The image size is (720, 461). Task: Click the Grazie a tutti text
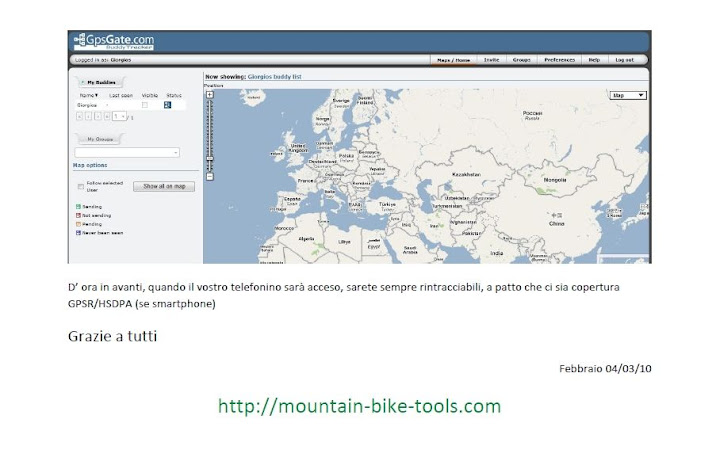(x=112, y=336)
